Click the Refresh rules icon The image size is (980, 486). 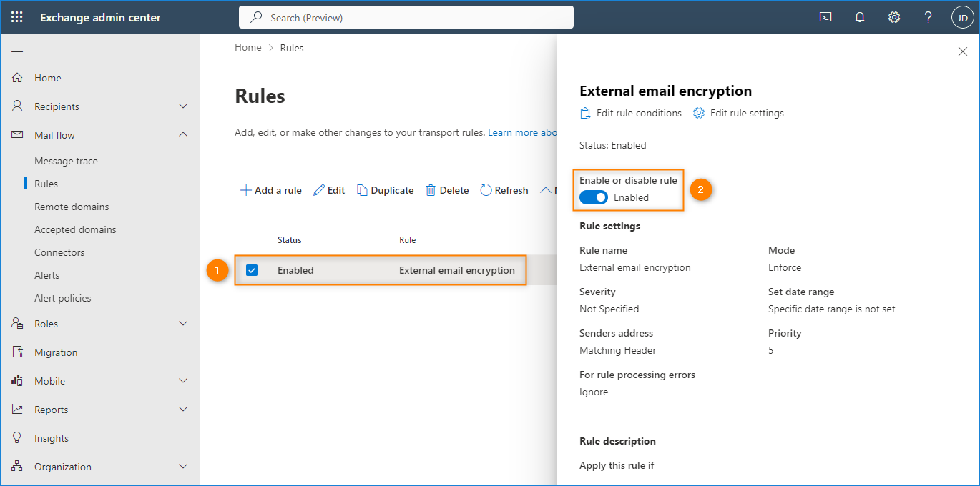coord(486,190)
